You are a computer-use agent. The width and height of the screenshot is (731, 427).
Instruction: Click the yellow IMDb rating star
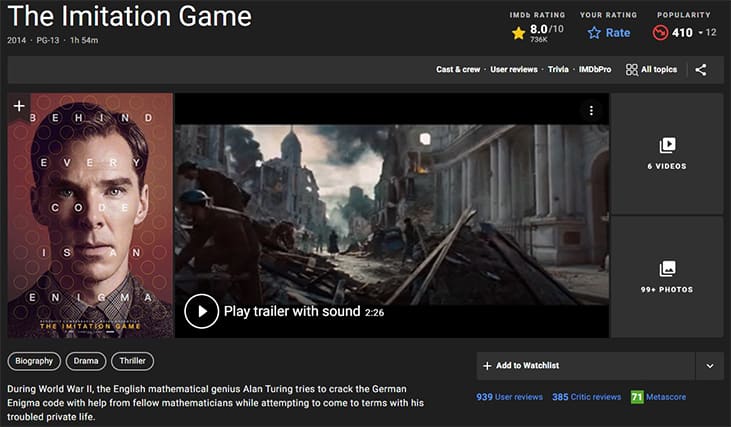tap(518, 33)
